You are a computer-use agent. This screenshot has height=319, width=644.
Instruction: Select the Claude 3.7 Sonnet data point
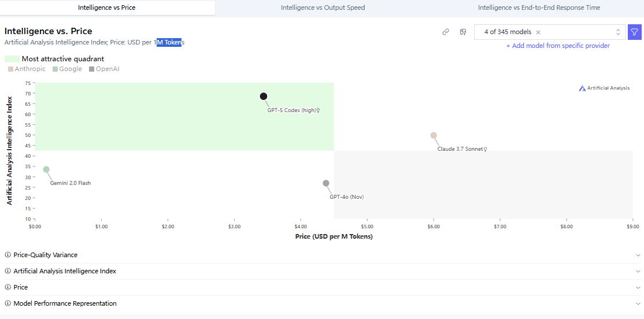click(434, 135)
